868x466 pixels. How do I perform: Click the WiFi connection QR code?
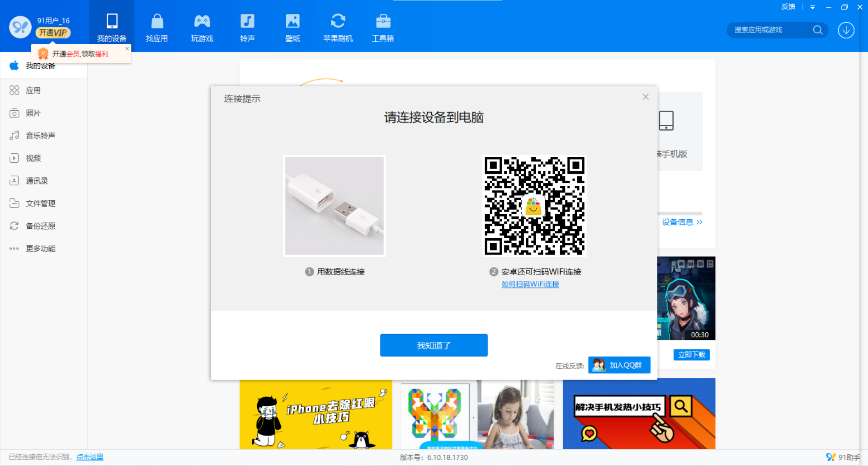[x=534, y=206]
